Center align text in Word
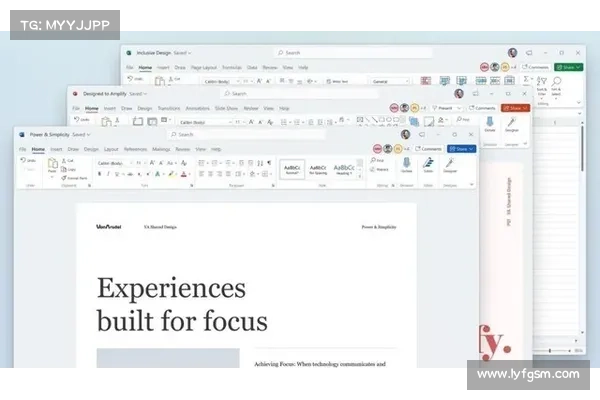This screenshot has height=400, width=600. click(x=210, y=174)
